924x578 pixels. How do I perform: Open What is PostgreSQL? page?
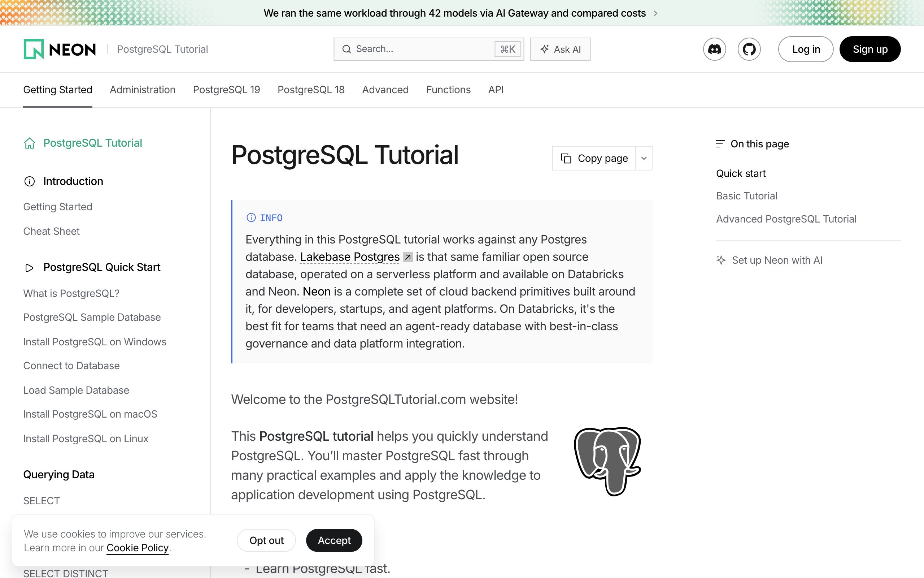tap(71, 293)
